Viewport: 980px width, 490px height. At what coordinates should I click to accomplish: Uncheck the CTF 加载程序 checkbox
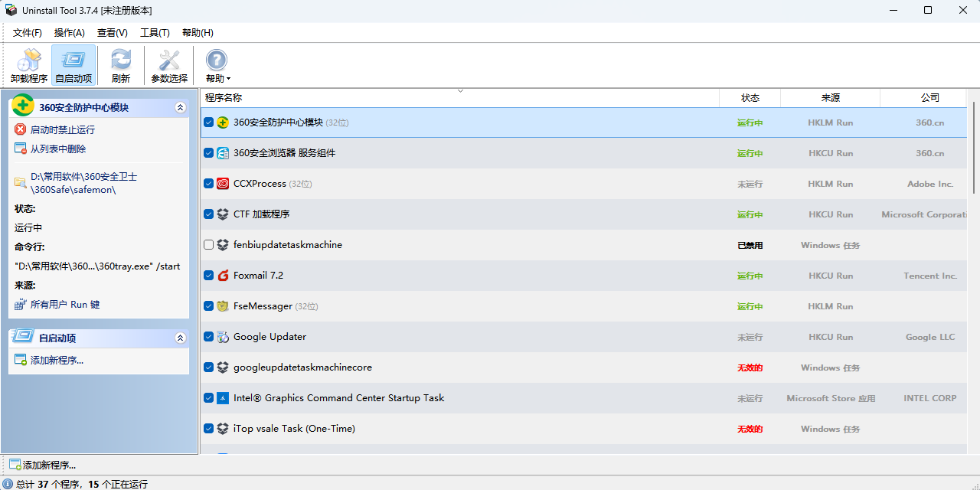pyautogui.click(x=209, y=214)
